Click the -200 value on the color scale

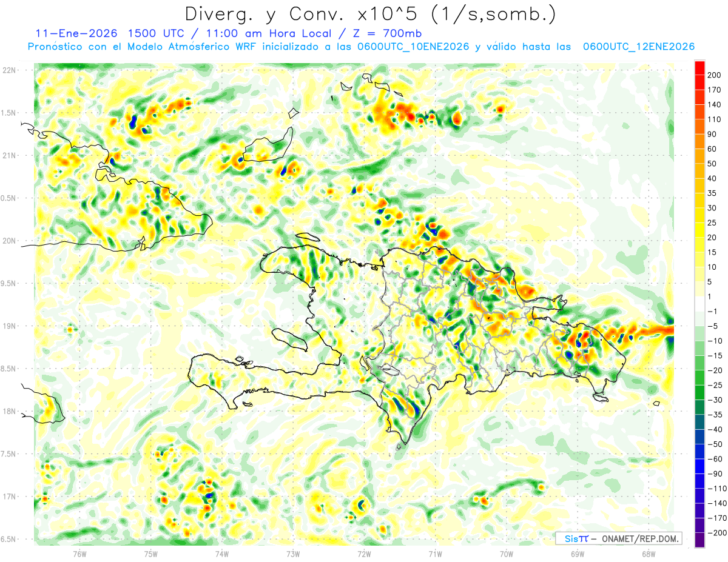tap(718, 533)
